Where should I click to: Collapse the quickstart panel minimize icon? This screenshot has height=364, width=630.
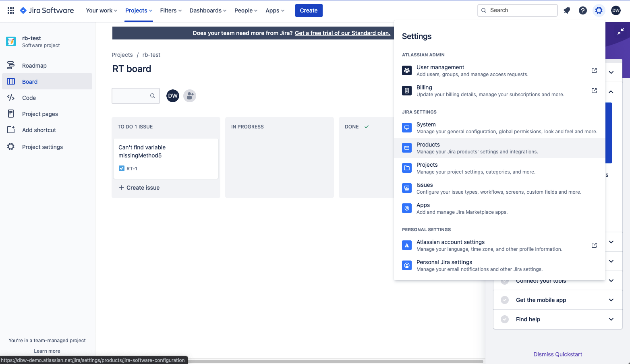(621, 31)
